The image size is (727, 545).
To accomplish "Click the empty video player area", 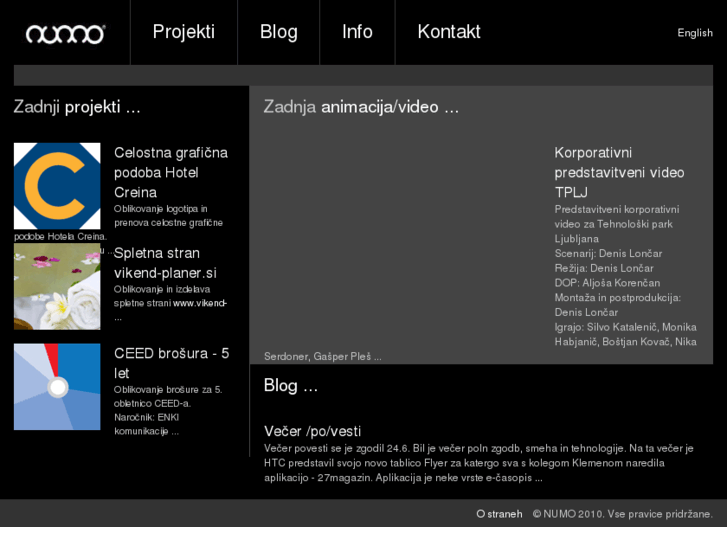I will (x=402, y=246).
